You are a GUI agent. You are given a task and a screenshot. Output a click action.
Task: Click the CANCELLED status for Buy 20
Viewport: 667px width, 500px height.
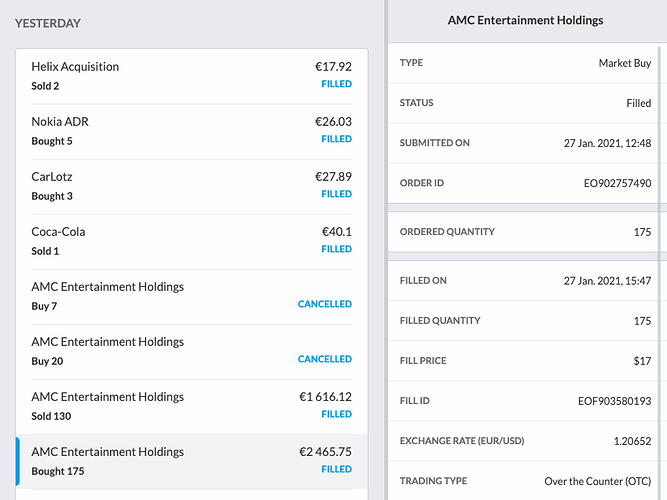(x=325, y=359)
